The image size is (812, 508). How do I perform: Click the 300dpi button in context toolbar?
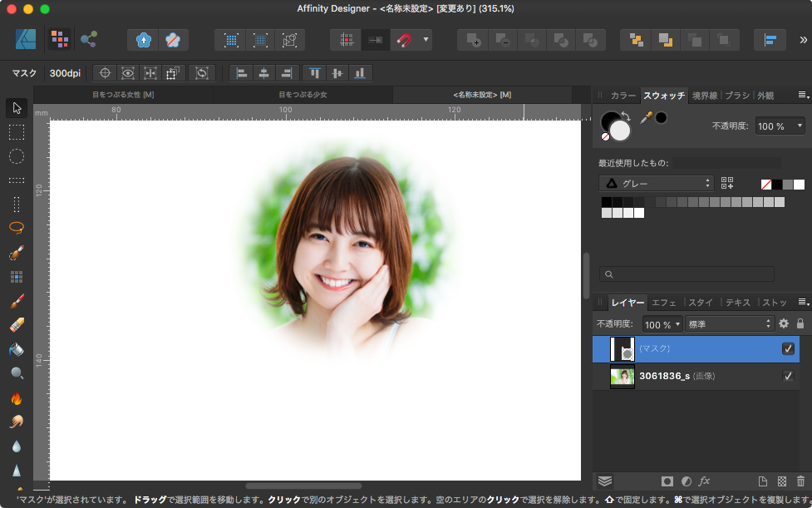[65, 73]
